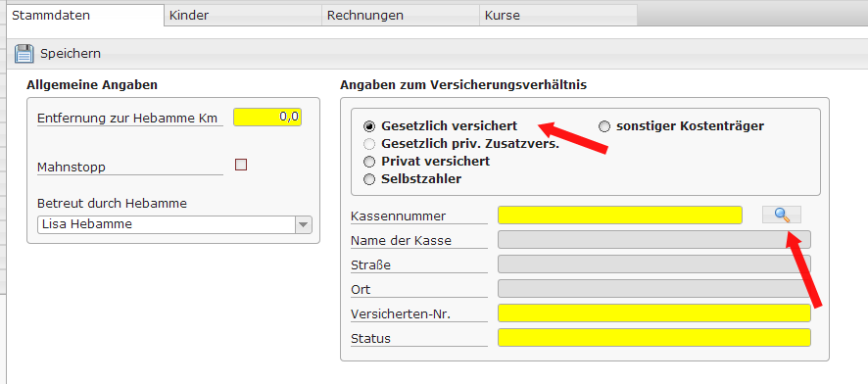Image resolution: width=868 pixels, height=384 pixels.
Task: Click into the Kassennummer input field
Action: pos(620,216)
